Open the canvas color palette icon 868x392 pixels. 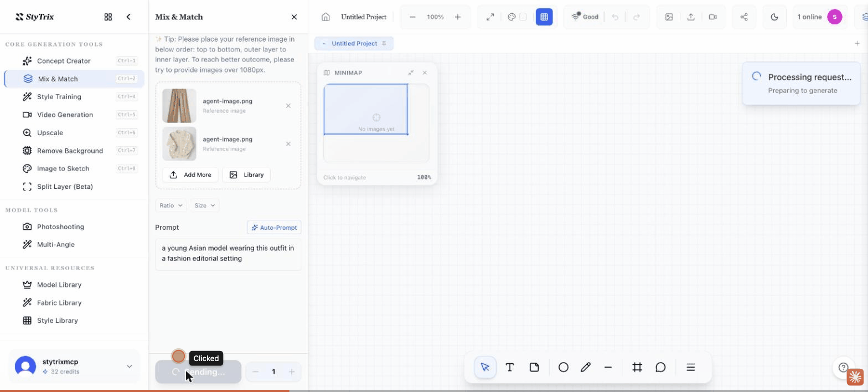click(x=512, y=17)
